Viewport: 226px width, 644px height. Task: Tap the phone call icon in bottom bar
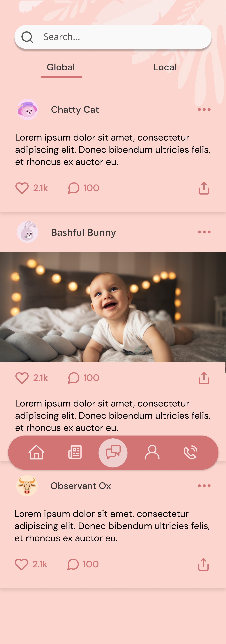[x=191, y=452]
